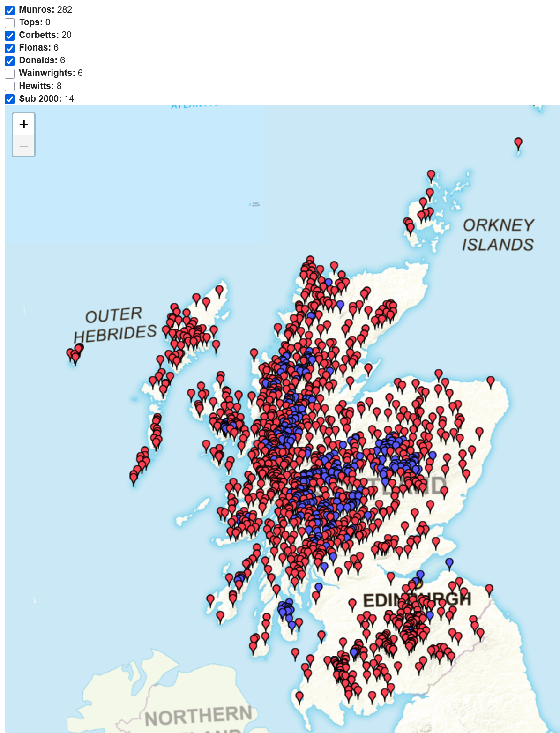Click the lone red marker northeast of Orkney
Viewport: 560px width, 733px height.
tap(518, 143)
